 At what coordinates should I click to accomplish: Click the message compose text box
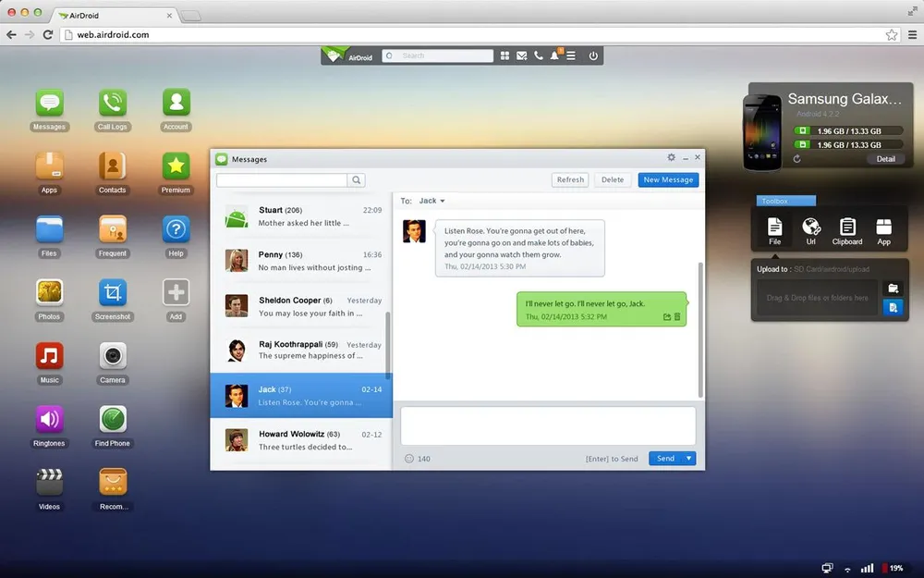pos(548,425)
